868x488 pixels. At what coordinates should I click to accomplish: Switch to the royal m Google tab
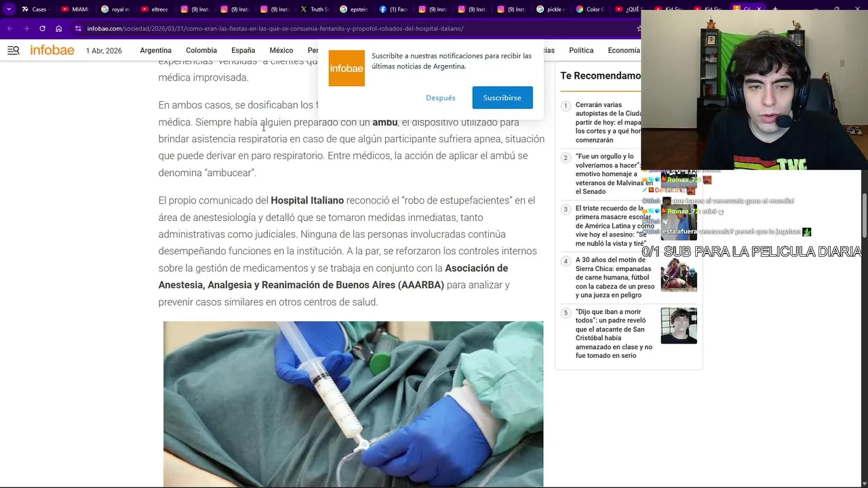coord(115,9)
